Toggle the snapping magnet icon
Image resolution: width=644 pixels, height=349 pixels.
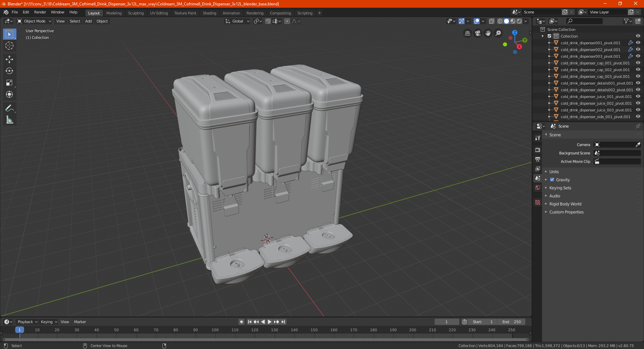pos(268,21)
